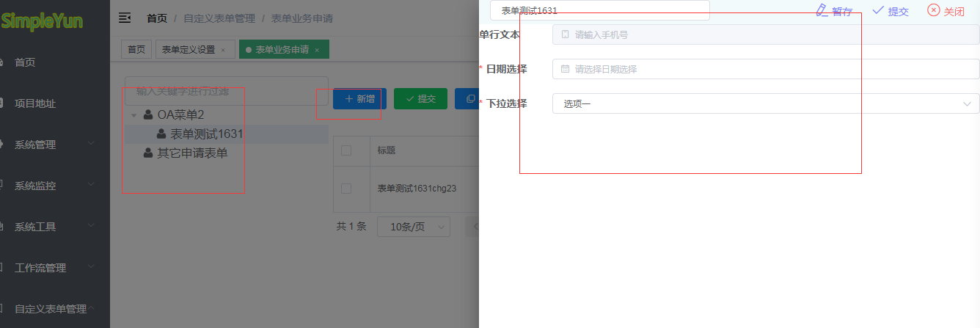Switch to the 首页 tab
The width and height of the screenshot is (980, 328).
pos(136,49)
